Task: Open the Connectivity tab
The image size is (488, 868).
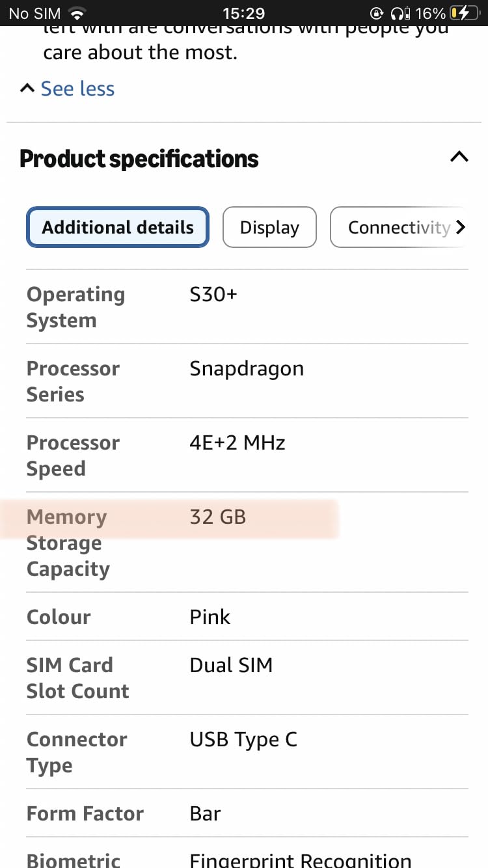Action: [399, 227]
